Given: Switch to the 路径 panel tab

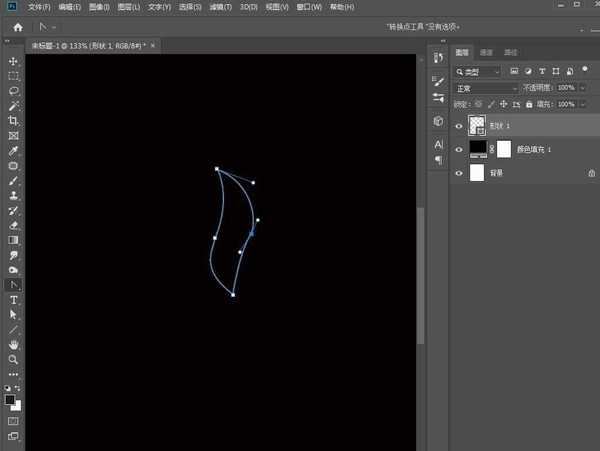Looking at the screenshot, I should [511, 52].
